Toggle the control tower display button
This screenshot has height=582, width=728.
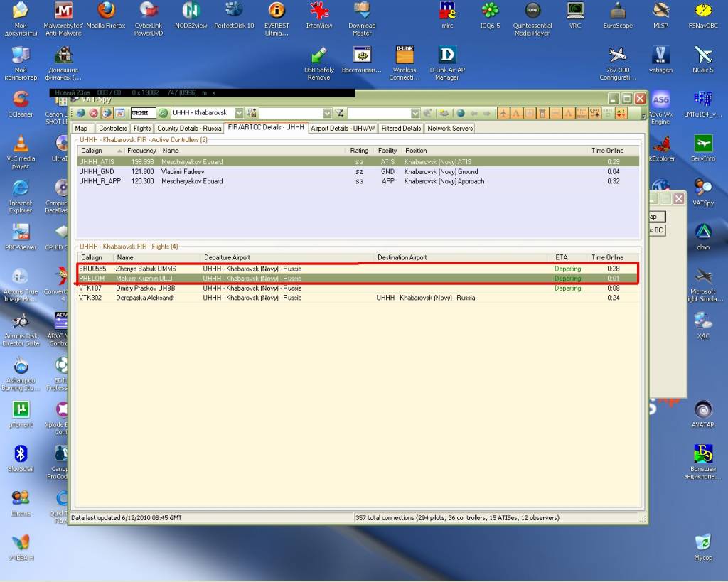(542, 113)
